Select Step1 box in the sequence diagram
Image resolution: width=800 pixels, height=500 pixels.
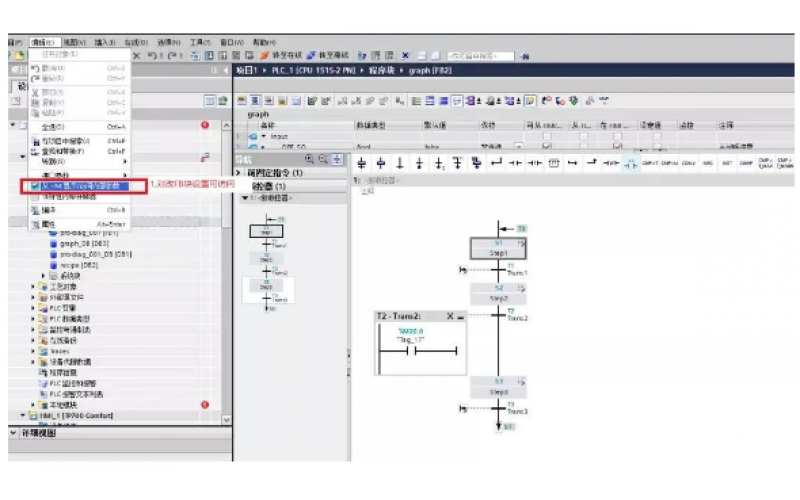point(498,247)
